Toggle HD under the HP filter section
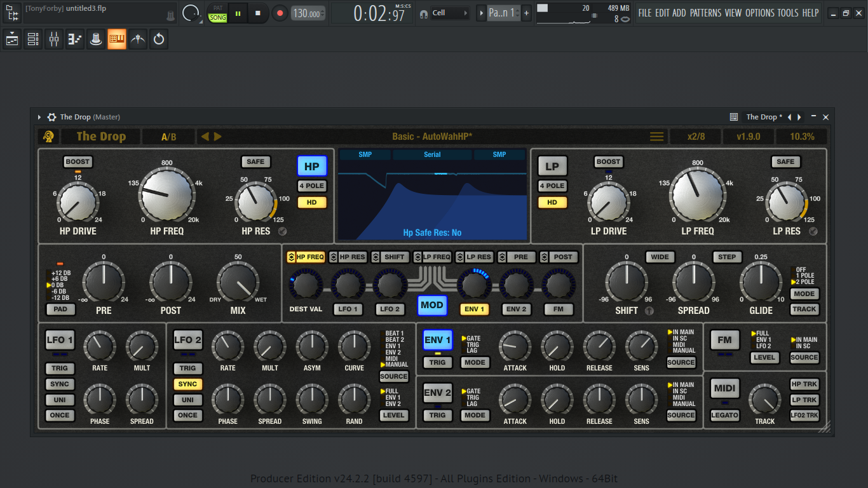Screen dimensions: 868x488 tap(312, 203)
